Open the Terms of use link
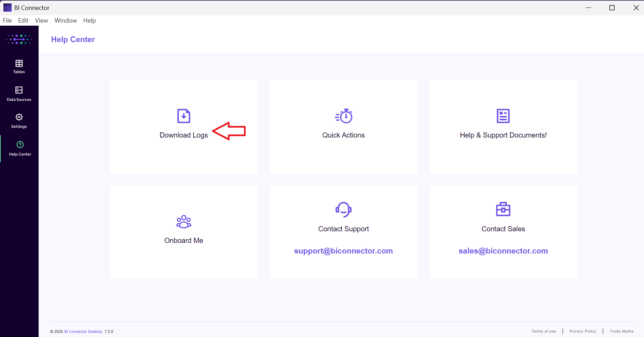The image size is (644, 337). pos(544,331)
